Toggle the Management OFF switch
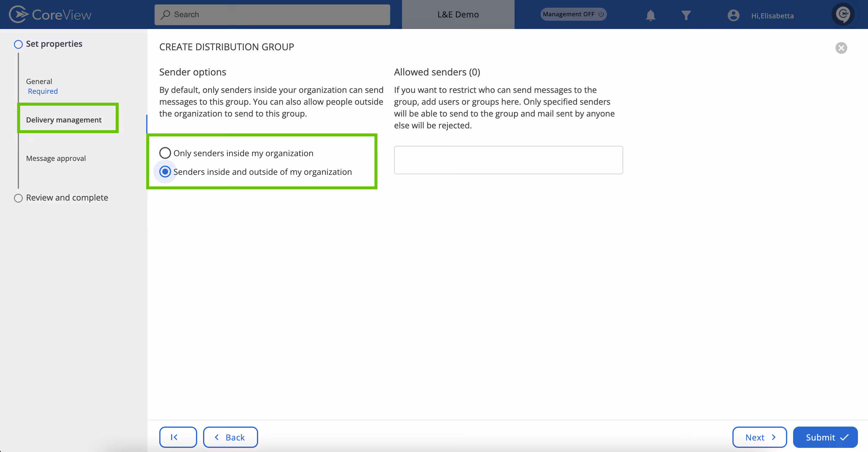The image size is (868, 452). pos(573,14)
